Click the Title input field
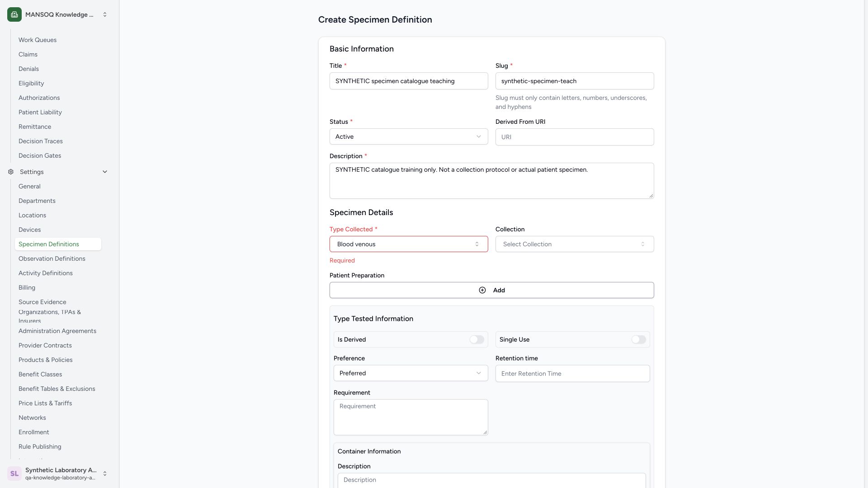 [409, 81]
